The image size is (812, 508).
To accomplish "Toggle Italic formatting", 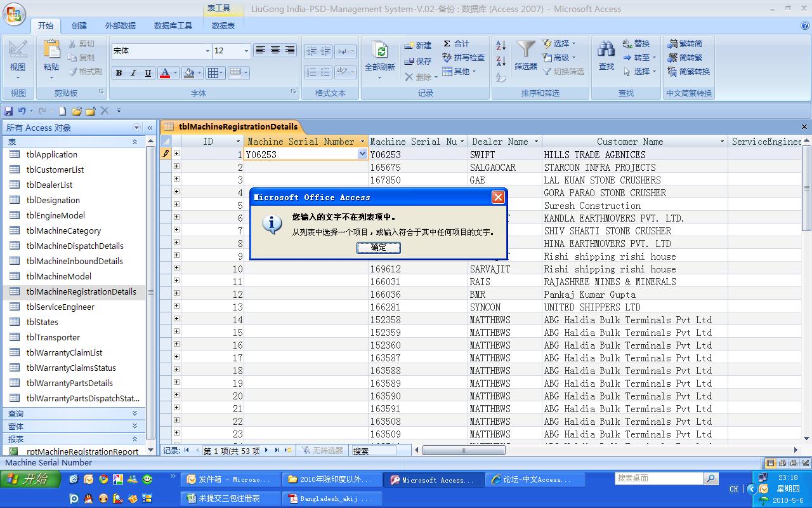I will [133, 73].
